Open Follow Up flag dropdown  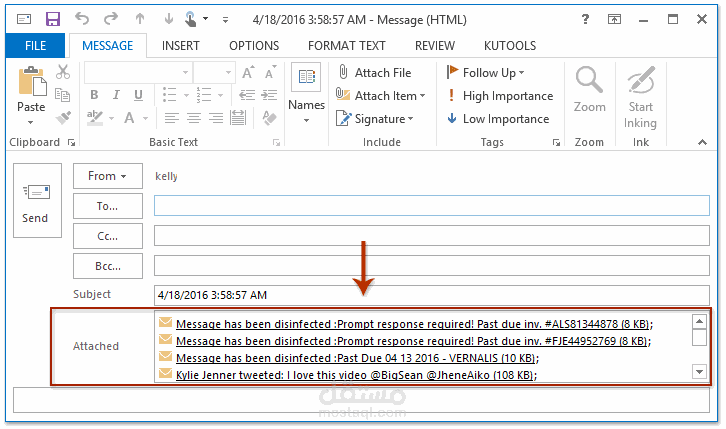tap(485, 73)
